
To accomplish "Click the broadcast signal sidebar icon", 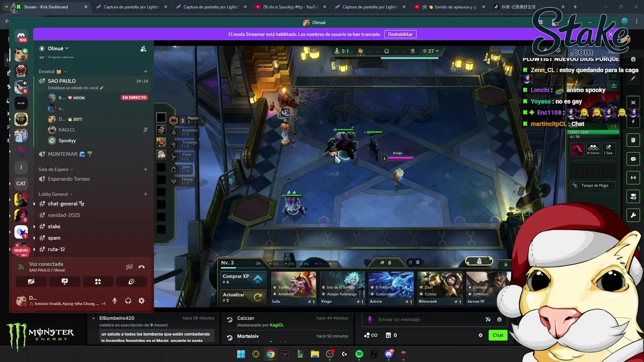I will pos(633,177).
